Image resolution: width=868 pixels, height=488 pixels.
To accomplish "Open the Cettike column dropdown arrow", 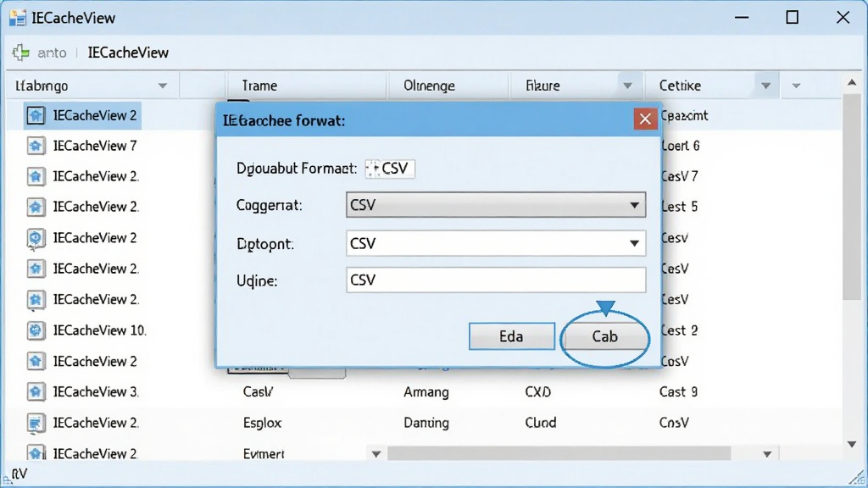I will (x=765, y=86).
